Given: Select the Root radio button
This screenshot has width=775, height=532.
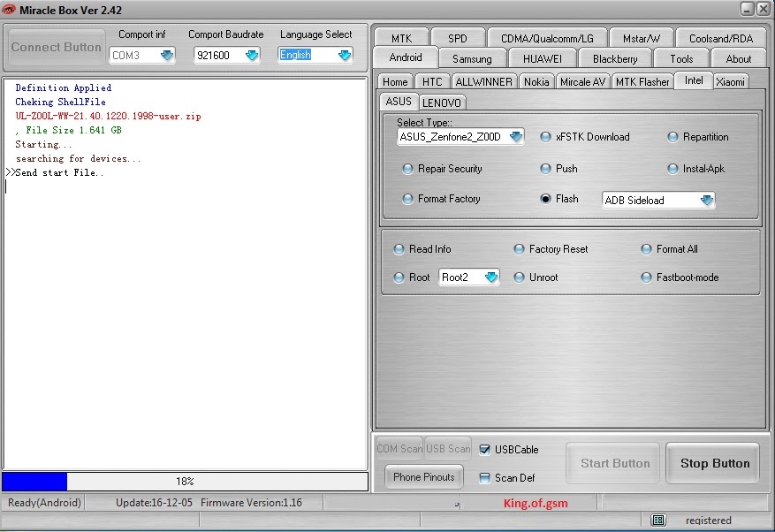Looking at the screenshot, I should pyautogui.click(x=399, y=277).
